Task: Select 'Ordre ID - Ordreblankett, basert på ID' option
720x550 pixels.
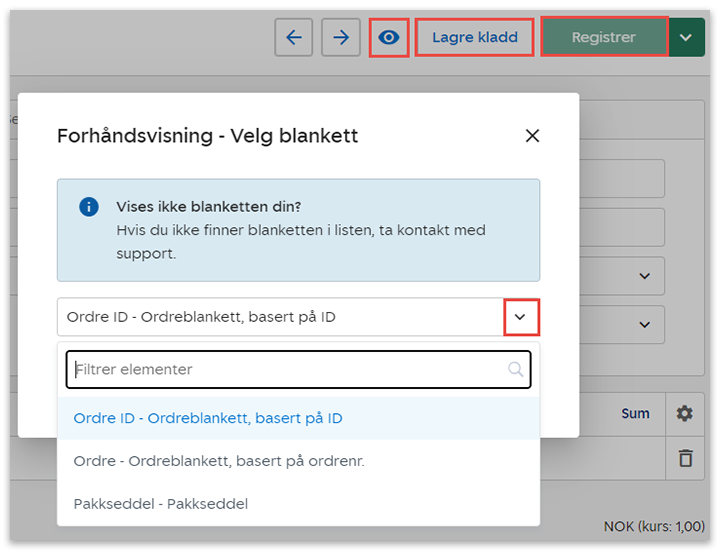Action: (208, 418)
